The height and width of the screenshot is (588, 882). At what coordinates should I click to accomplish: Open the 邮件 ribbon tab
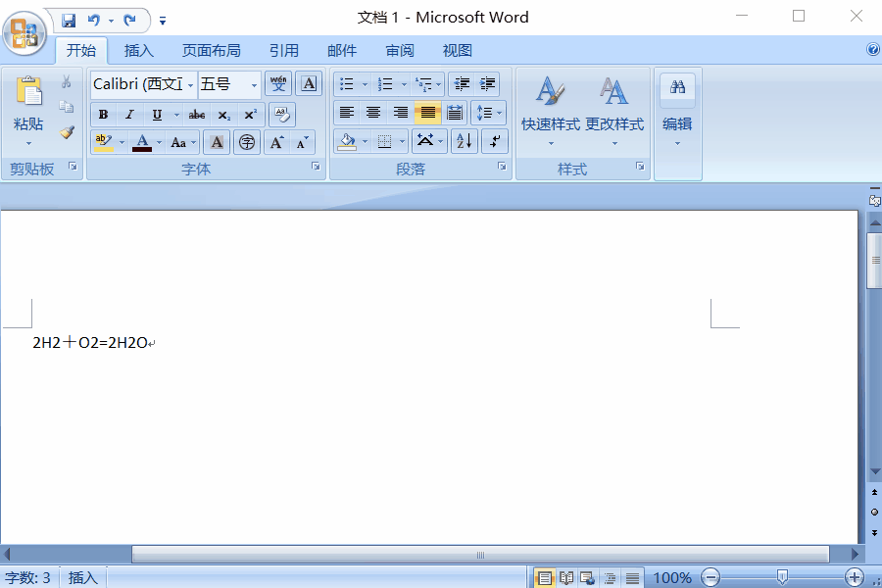tap(341, 51)
